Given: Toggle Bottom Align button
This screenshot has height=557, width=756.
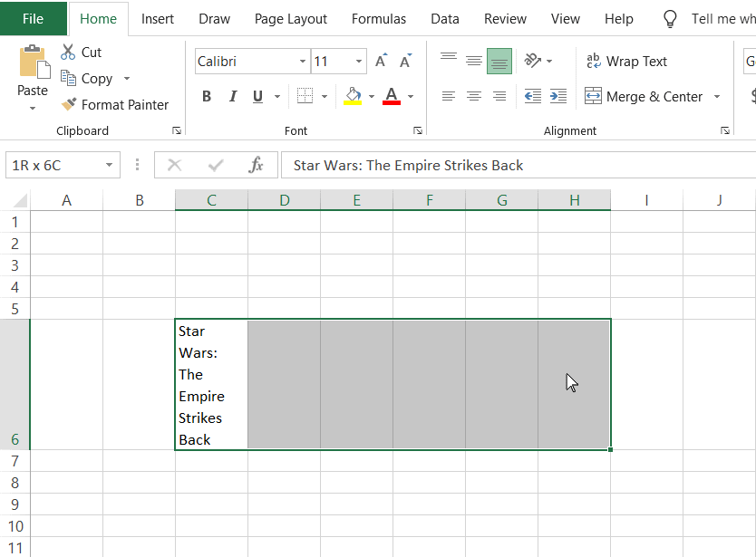Looking at the screenshot, I should (x=499, y=62).
